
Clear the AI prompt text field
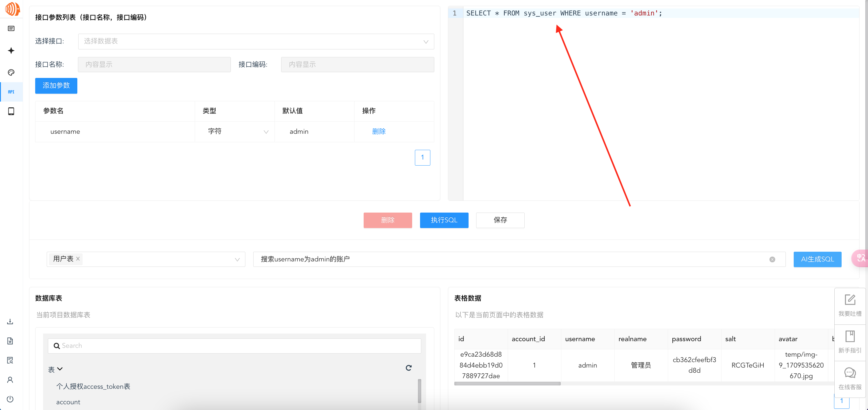(x=772, y=259)
